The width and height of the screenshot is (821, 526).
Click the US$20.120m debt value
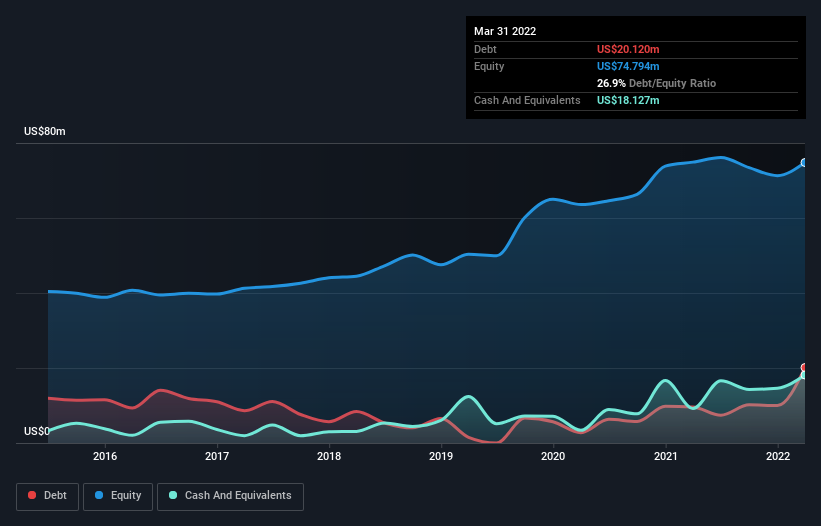[628, 49]
